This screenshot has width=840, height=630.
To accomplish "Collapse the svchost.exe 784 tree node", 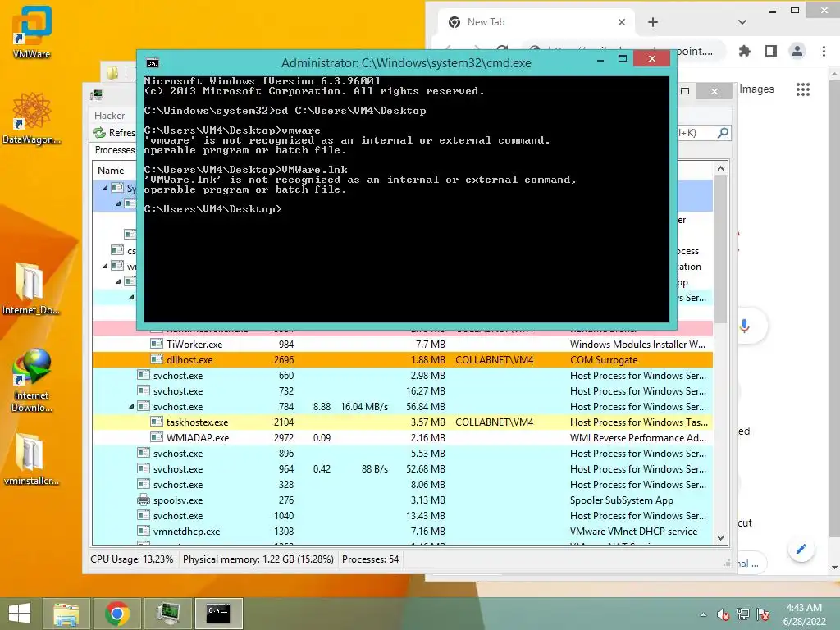I will [131, 407].
